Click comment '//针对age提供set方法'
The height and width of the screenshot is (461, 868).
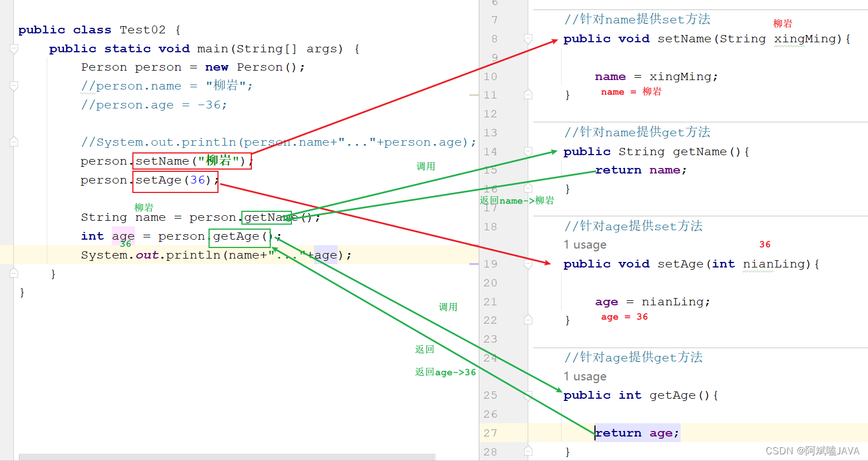point(633,226)
